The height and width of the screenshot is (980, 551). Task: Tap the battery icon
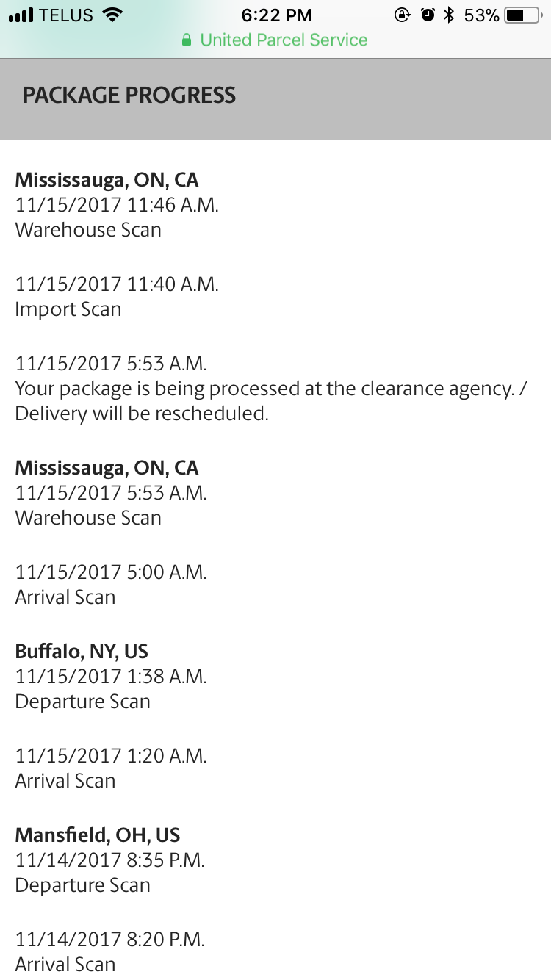point(524,15)
